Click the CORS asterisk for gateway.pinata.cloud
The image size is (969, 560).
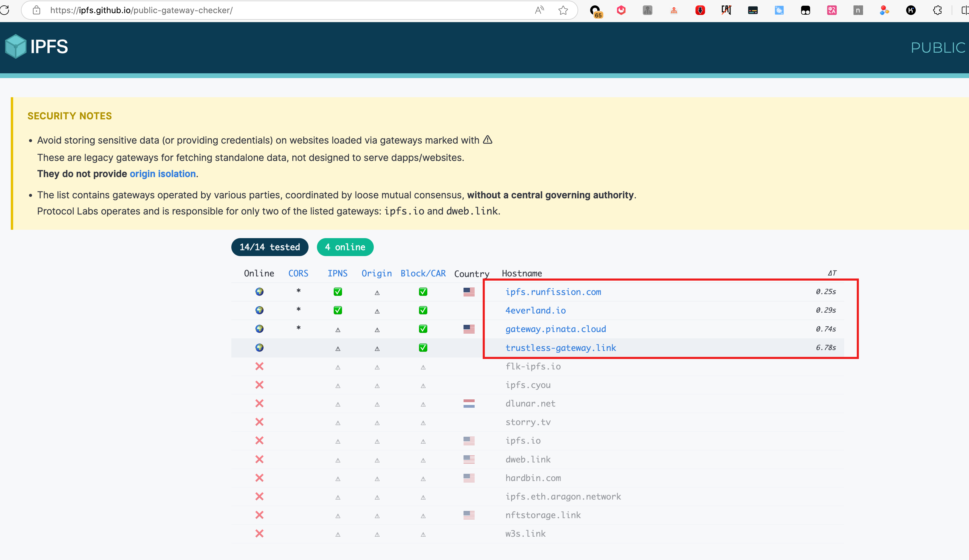[298, 329]
